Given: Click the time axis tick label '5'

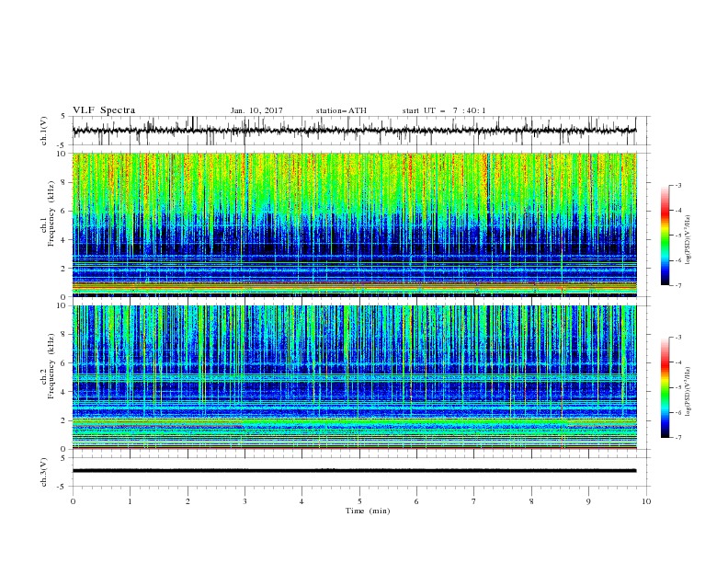Looking at the screenshot, I should tap(359, 501).
